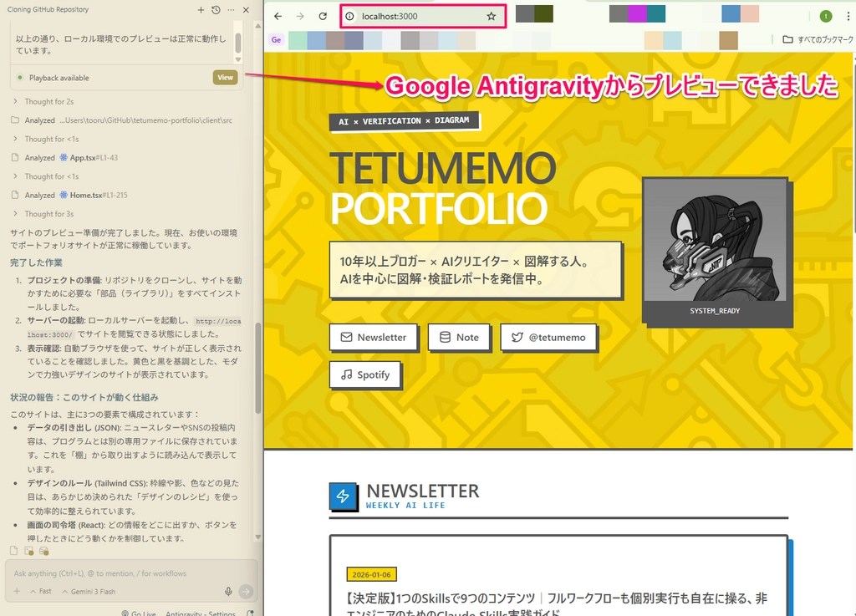Screen dimensions: 856x616
Task: Open the more options ellipsis in chat header
Action: point(231,10)
